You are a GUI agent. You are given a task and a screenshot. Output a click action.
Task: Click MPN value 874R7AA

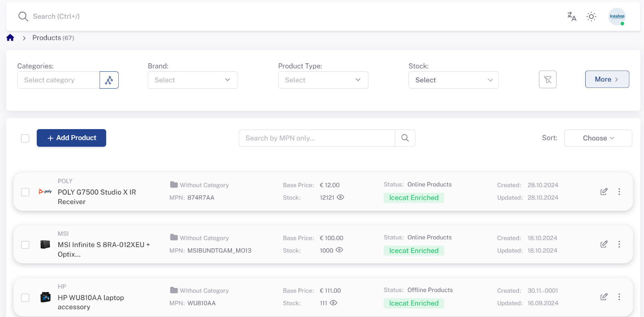pyautogui.click(x=201, y=198)
